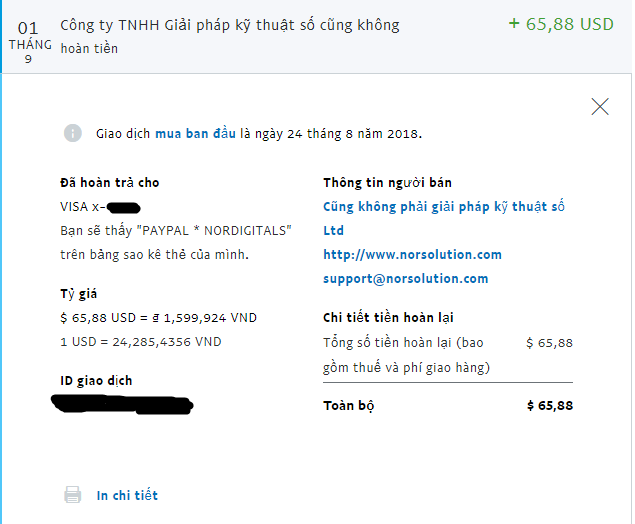Screen dimensions: 635x524
Task: Click the redacted transaction ID value
Action: (x=122, y=405)
